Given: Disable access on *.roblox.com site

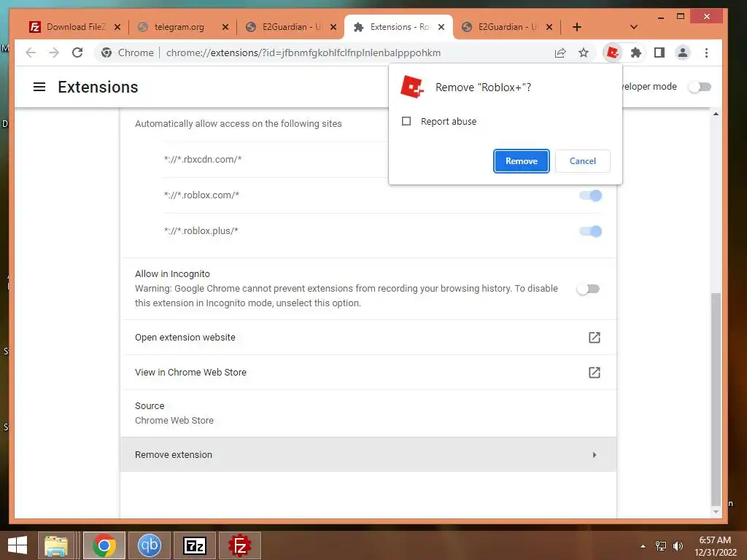Looking at the screenshot, I should pyautogui.click(x=591, y=195).
